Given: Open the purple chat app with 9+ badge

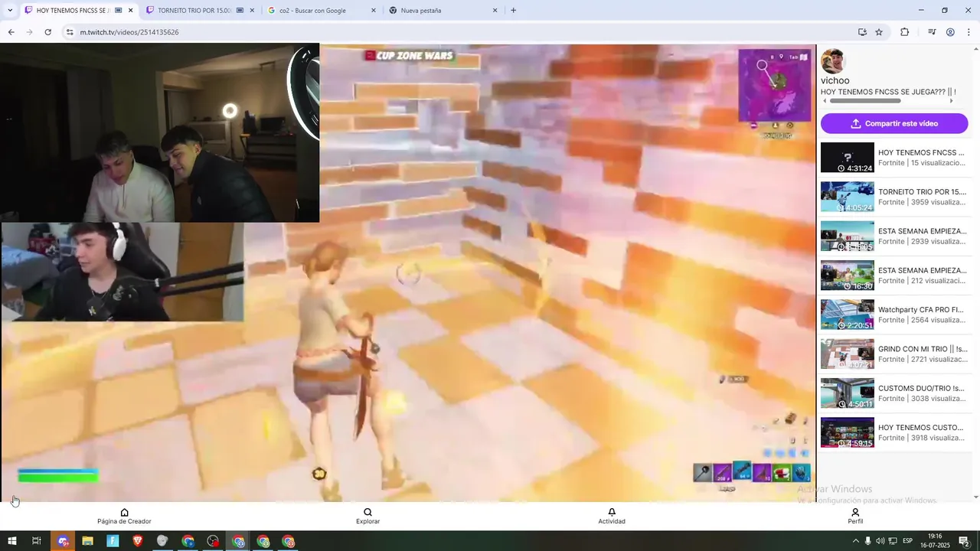Looking at the screenshot, I should tap(63, 541).
